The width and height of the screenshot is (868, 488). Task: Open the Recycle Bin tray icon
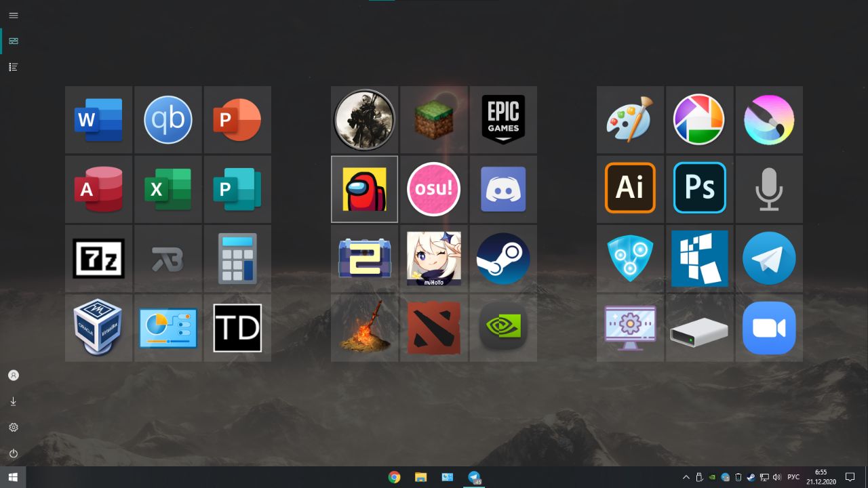coord(738,477)
